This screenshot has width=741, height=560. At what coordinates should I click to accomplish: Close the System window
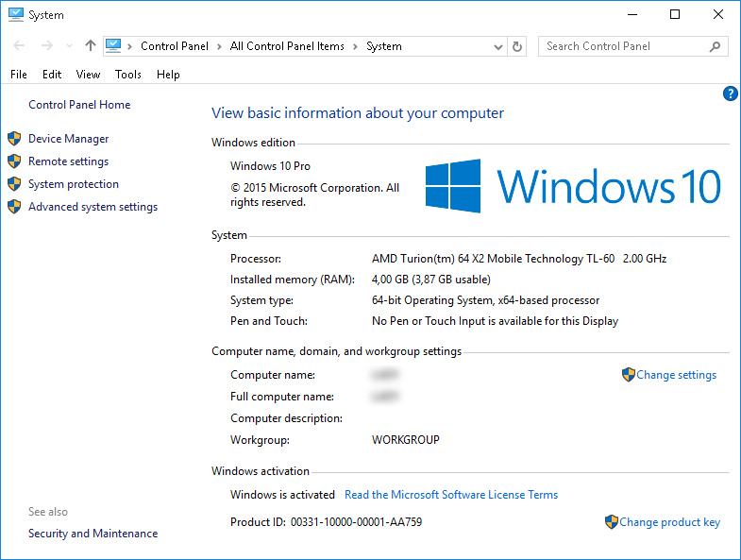point(718,15)
